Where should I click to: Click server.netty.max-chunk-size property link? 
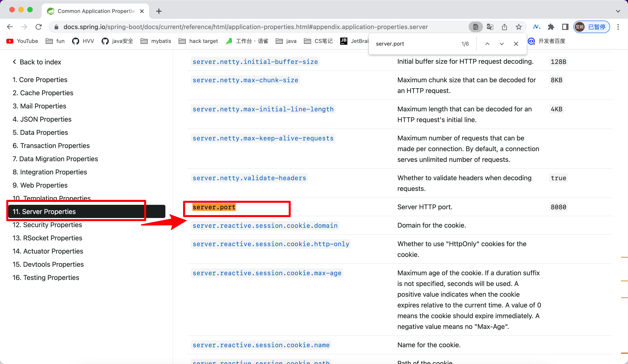coord(246,80)
